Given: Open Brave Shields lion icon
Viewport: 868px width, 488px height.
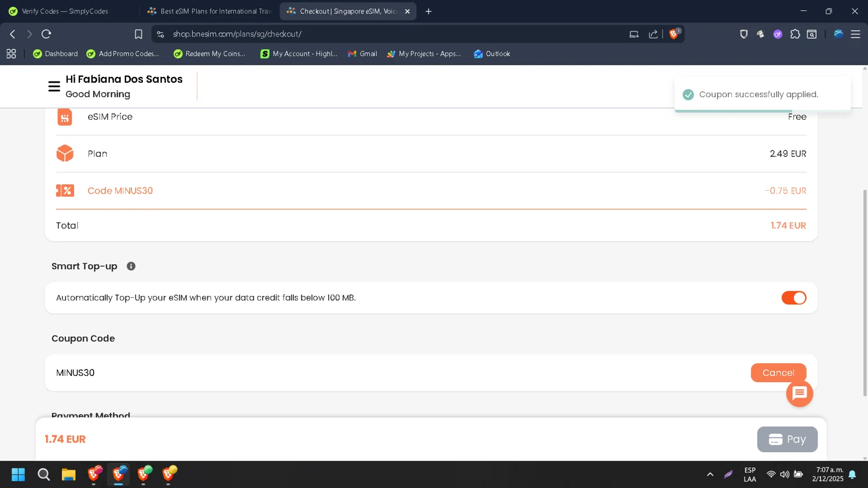Looking at the screenshot, I should [x=674, y=34].
